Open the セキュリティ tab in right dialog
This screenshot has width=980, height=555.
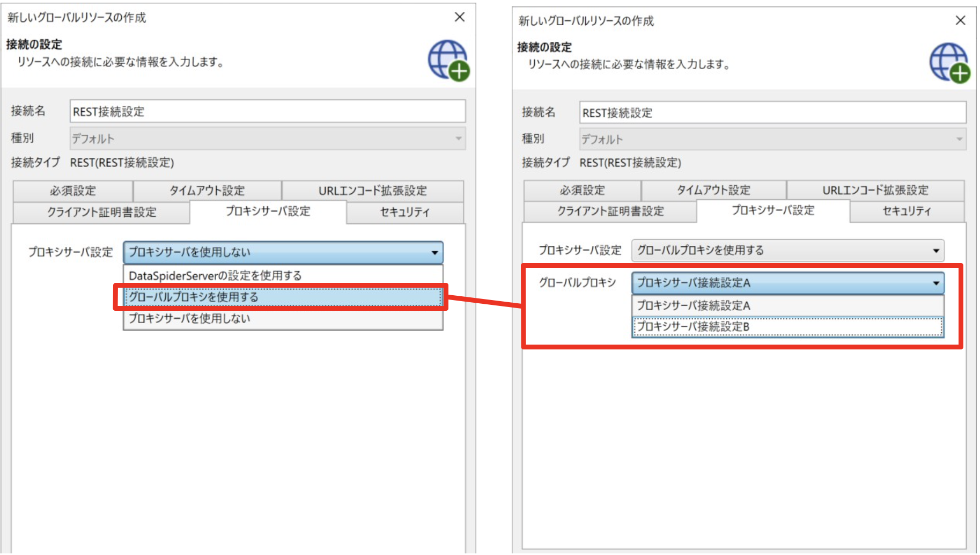[907, 211]
